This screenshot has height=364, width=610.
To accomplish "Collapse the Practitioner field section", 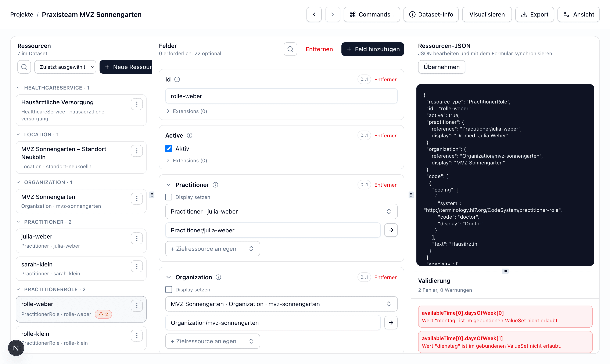I will 169,185.
